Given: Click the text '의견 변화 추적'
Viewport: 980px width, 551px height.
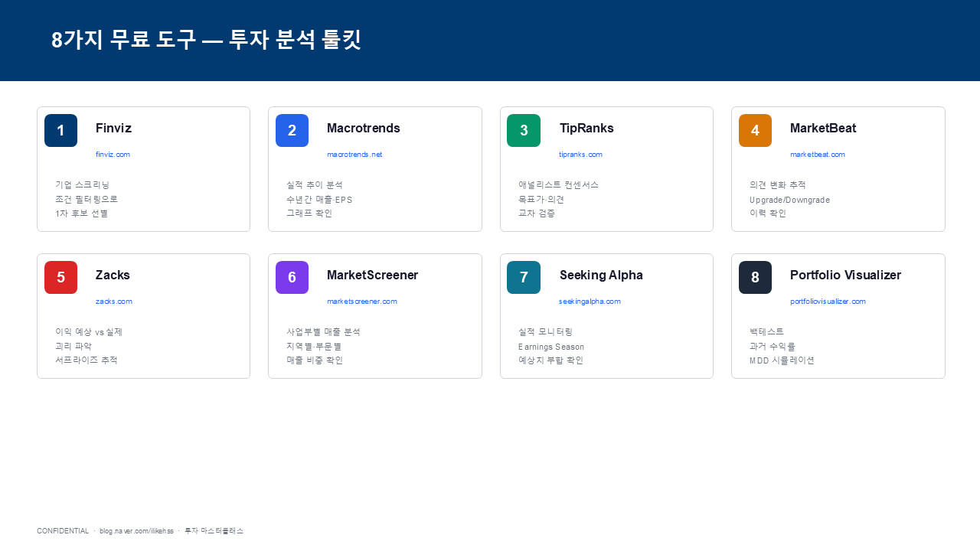Looking at the screenshot, I should (x=778, y=185).
